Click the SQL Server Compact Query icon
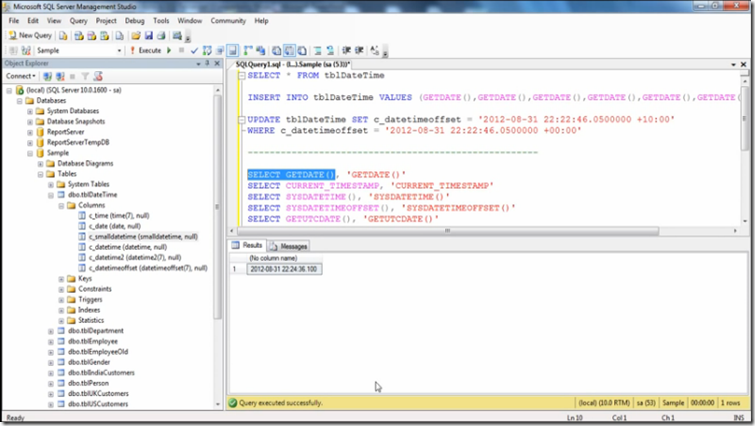755x426 pixels. point(119,36)
